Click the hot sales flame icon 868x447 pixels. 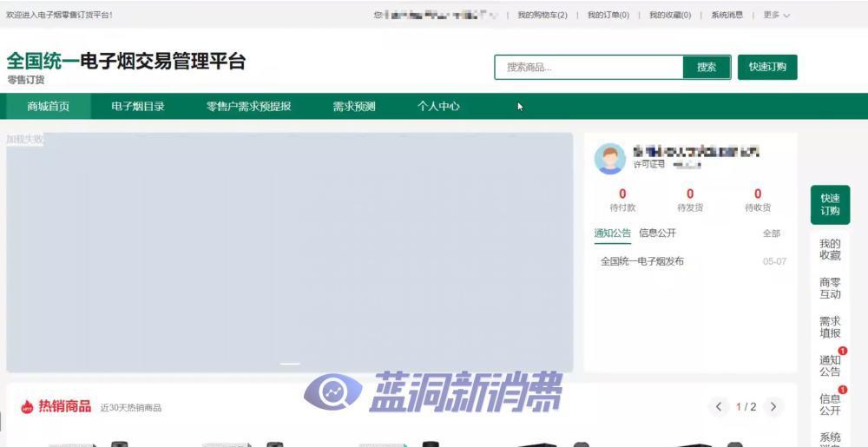[x=27, y=407]
